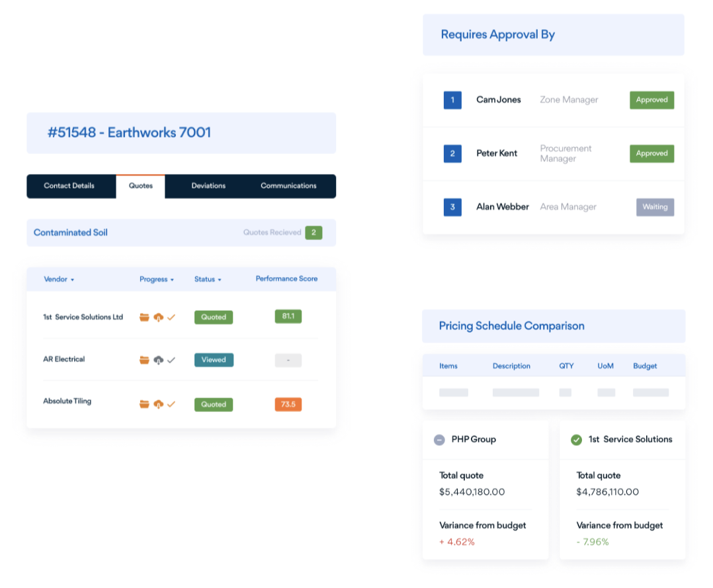Open the folder icon for 1st Service Solutions Ltd
This screenshot has width=713, height=588.
coord(144,317)
